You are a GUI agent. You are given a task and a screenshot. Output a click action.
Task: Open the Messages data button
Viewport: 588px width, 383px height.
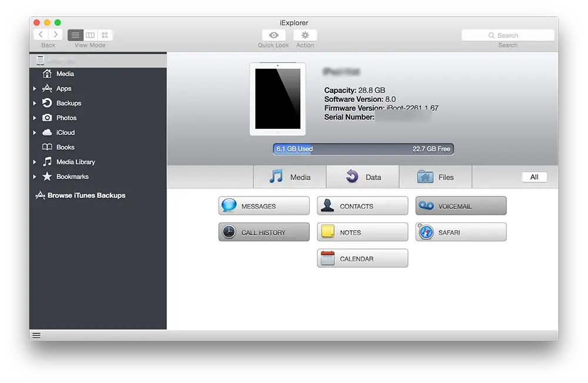tap(264, 206)
